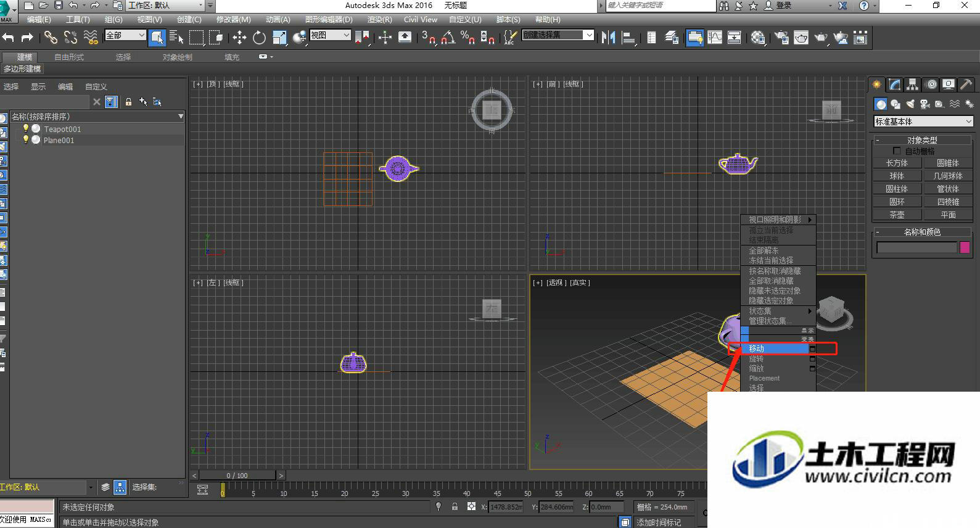Activate Bind to Space Warp tool
The height and width of the screenshot is (528, 980).
point(91,38)
